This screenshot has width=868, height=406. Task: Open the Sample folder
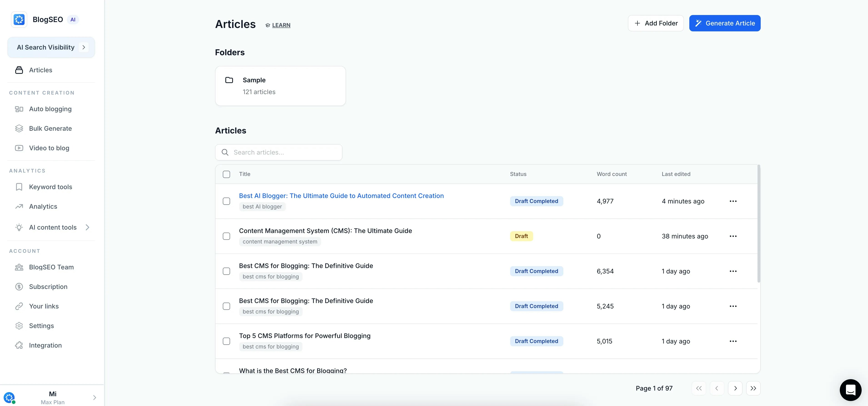click(x=280, y=86)
